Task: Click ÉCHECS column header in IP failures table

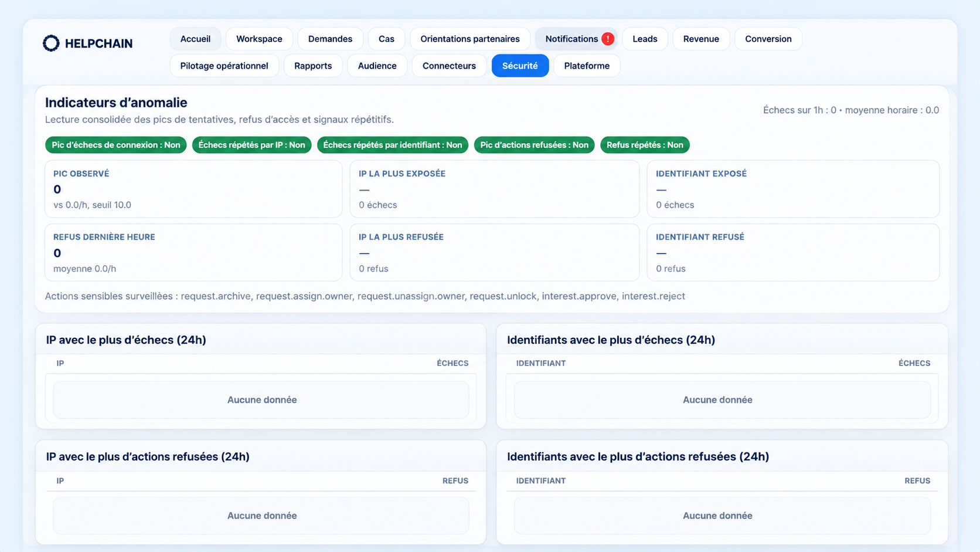Action: coord(452,363)
